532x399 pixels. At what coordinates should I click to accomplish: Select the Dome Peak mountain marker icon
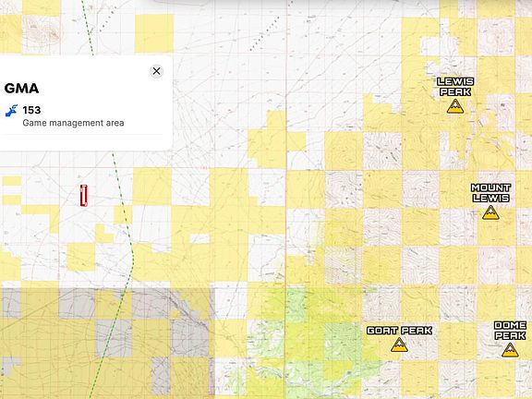click(x=510, y=350)
